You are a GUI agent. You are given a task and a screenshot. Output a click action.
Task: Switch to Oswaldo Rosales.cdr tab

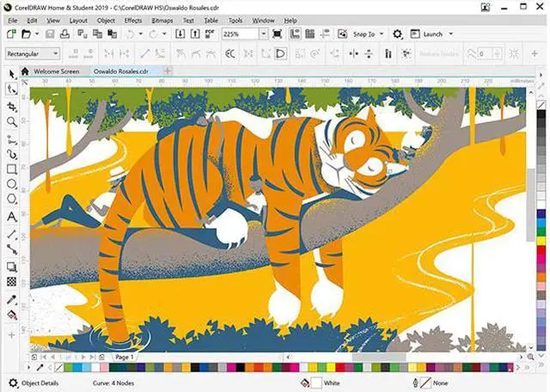120,71
